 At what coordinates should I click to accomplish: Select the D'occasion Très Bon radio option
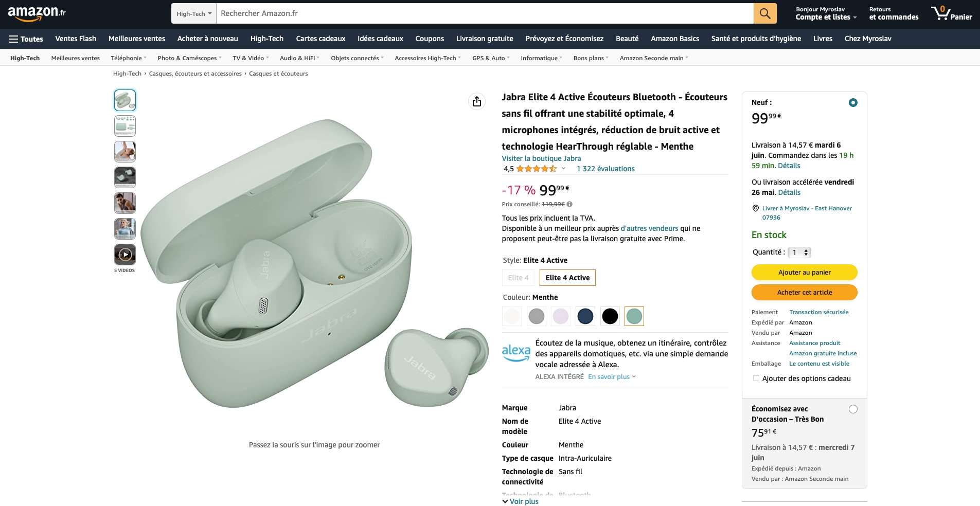pyautogui.click(x=853, y=409)
